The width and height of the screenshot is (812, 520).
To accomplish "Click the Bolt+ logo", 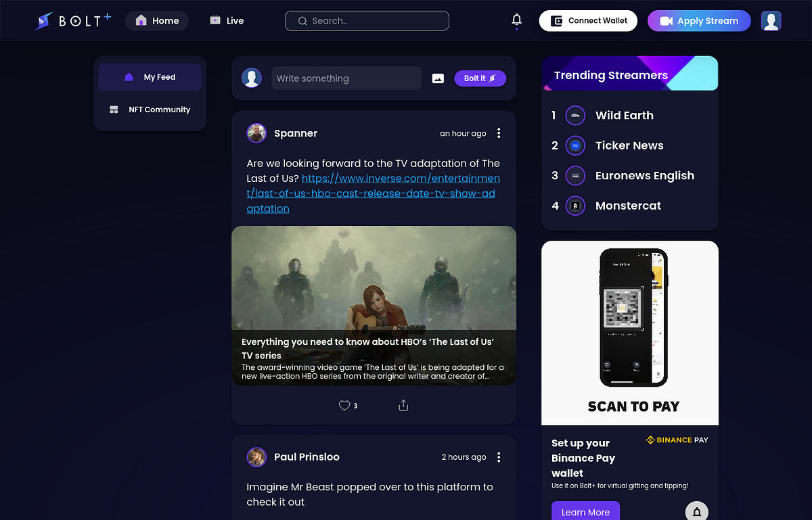I will point(73,21).
